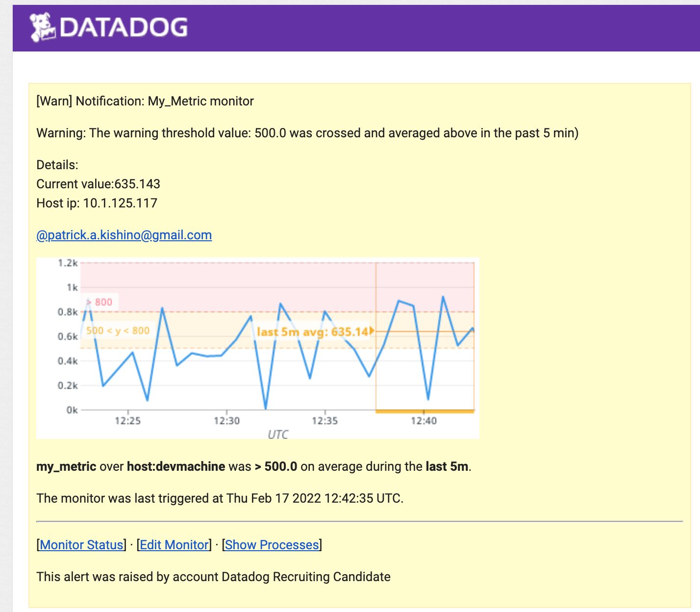Image resolution: width=700 pixels, height=612 pixels.
Task: Click the DATADOG wordmark in header
Action: tap(124, 27)
